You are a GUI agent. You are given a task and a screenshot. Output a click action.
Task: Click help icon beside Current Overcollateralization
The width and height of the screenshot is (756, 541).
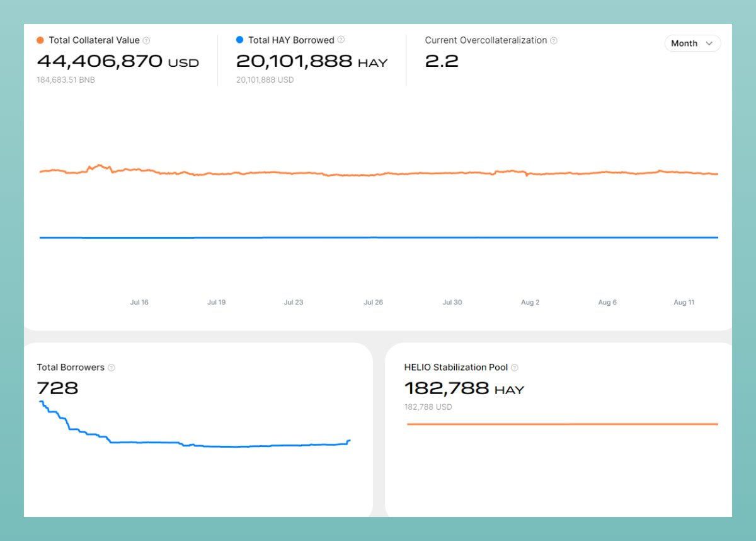553,40
